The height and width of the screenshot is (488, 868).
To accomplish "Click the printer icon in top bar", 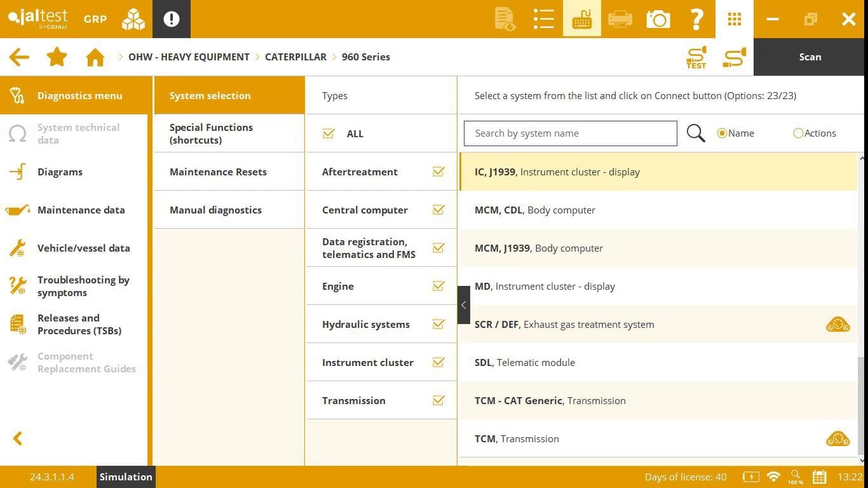I will [x=620, y=19].
